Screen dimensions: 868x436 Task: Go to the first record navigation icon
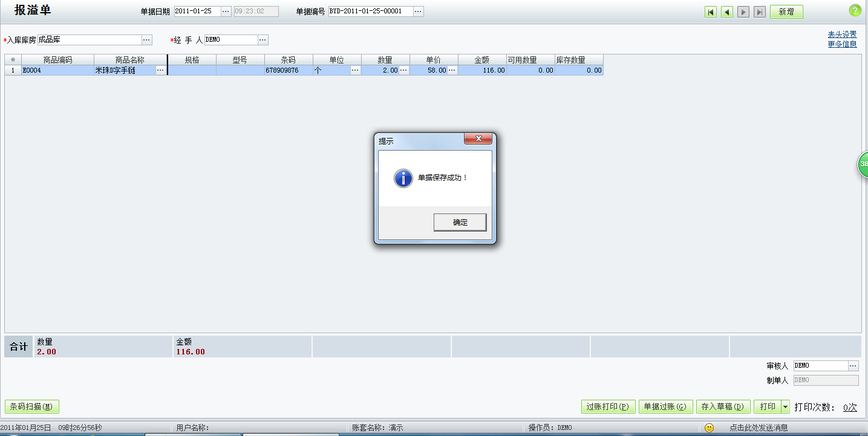pos(711,12)
